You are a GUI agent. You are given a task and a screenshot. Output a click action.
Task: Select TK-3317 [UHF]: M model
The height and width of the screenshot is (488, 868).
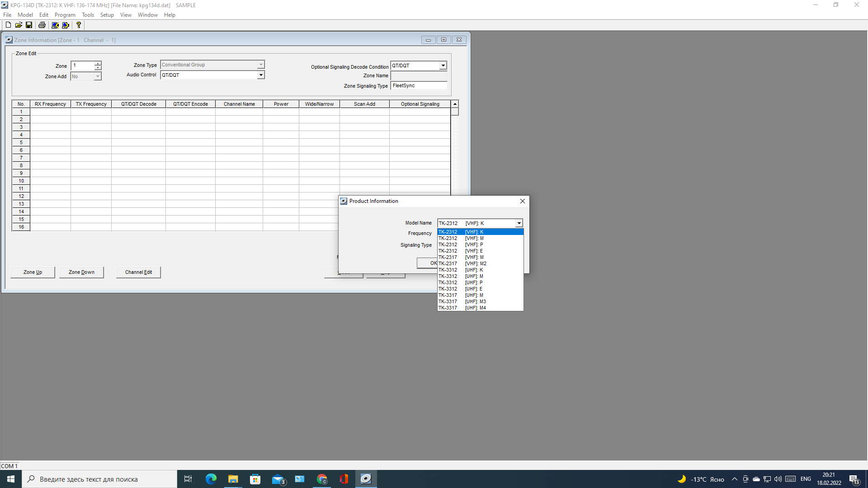click(x=480, y=295)
